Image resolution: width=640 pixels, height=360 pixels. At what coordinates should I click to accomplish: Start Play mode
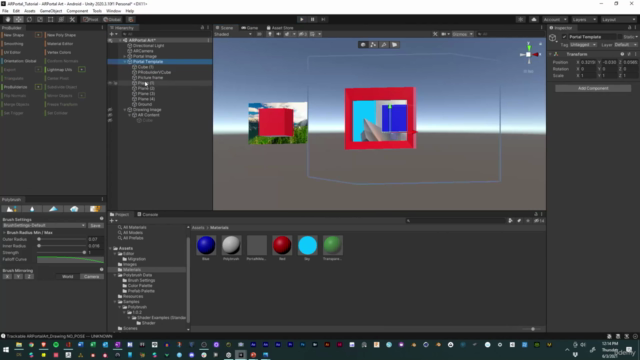coord(302,20)
